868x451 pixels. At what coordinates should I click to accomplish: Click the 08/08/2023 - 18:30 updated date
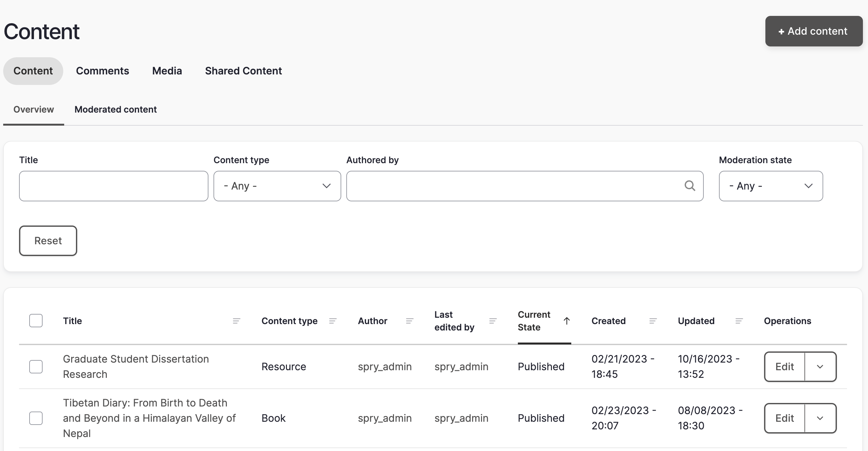click(710, 418)
